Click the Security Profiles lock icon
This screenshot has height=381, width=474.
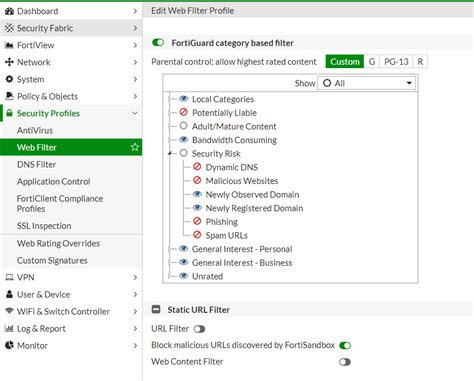pyautogui.click(x=9, y=113)
